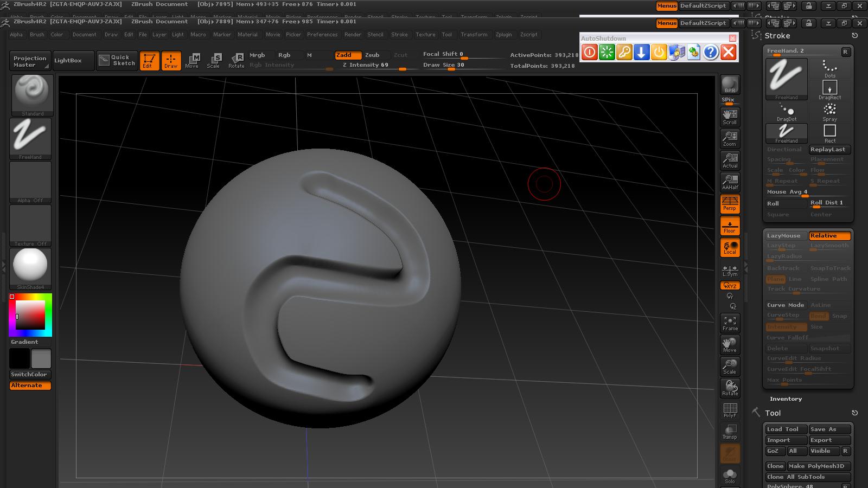Click Make PolyMesh3D
Screen dimensions: 868x488
tap(819, 466)
